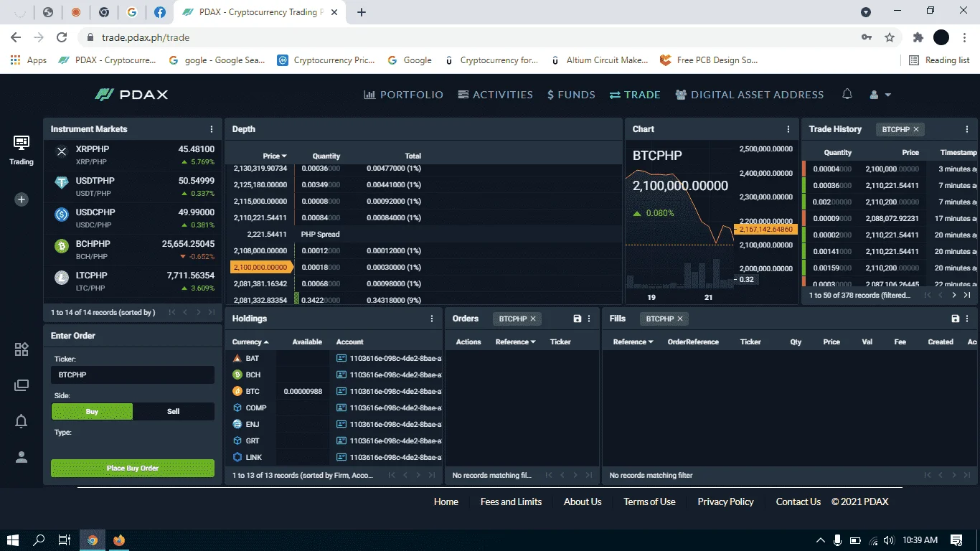Bookmark this page with star icon
The image size is (980, 551).
890,37
